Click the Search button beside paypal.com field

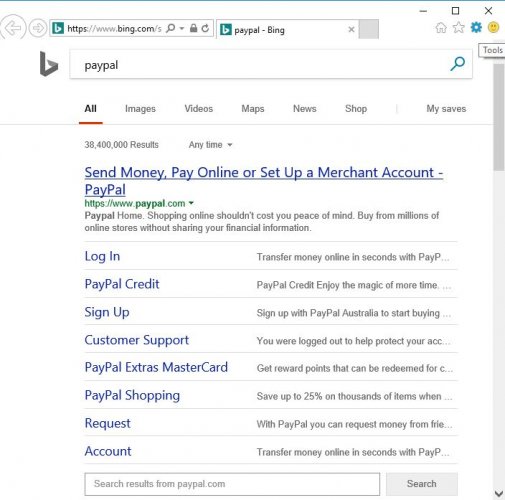[422, 484]
